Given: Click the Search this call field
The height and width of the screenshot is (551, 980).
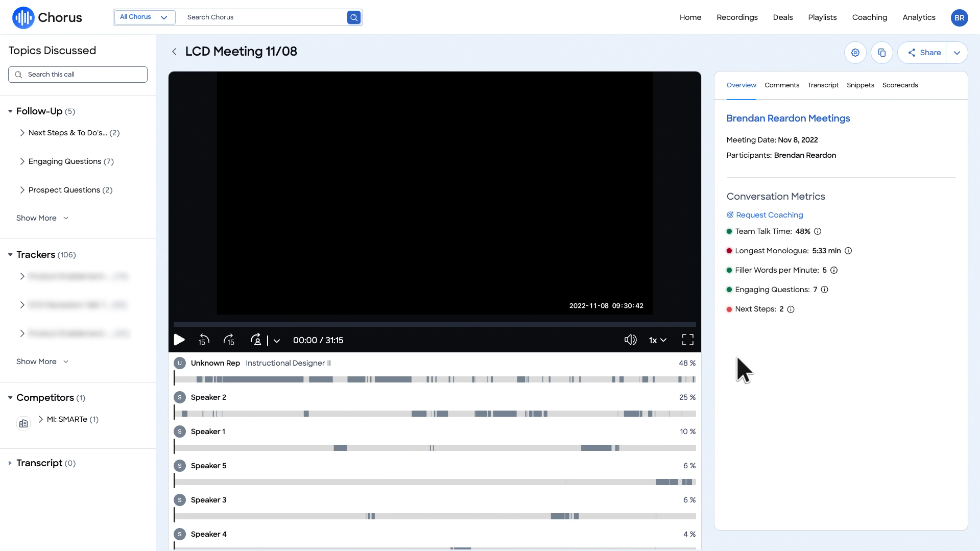Looking at the screenshot, I should 78,75.
